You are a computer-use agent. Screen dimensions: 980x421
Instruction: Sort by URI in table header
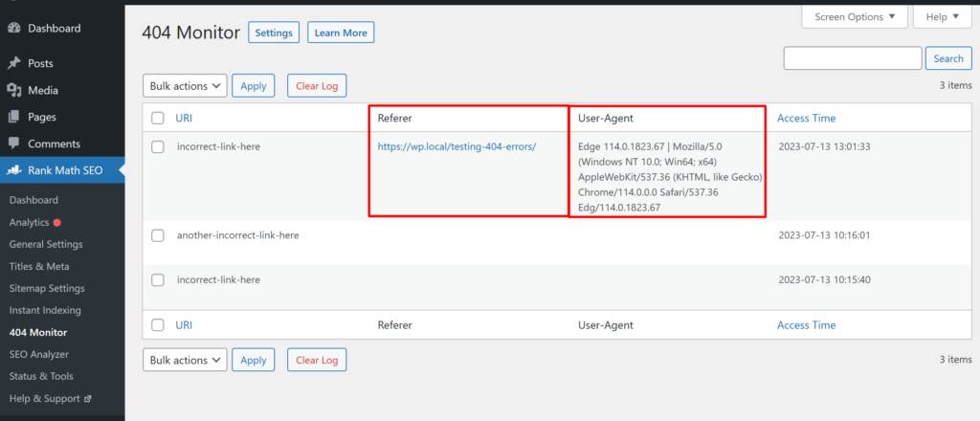(184, 118)
